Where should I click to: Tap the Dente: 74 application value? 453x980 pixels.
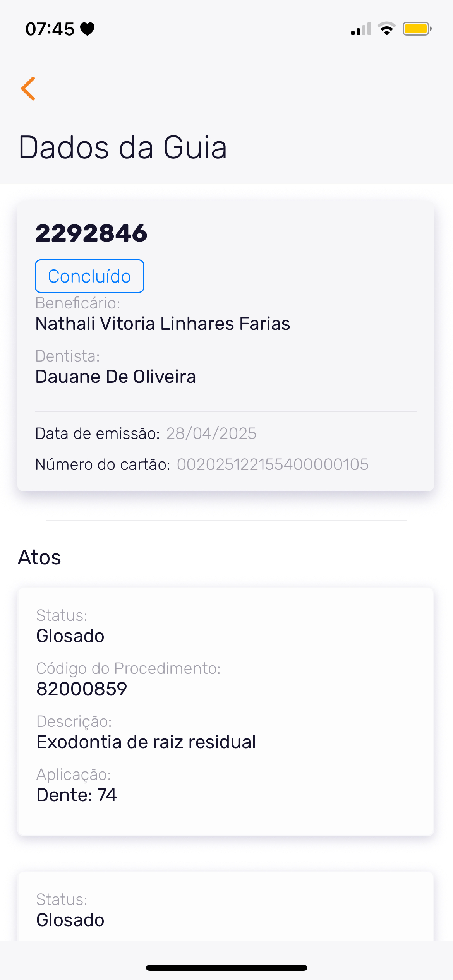[x=77, y=795]
